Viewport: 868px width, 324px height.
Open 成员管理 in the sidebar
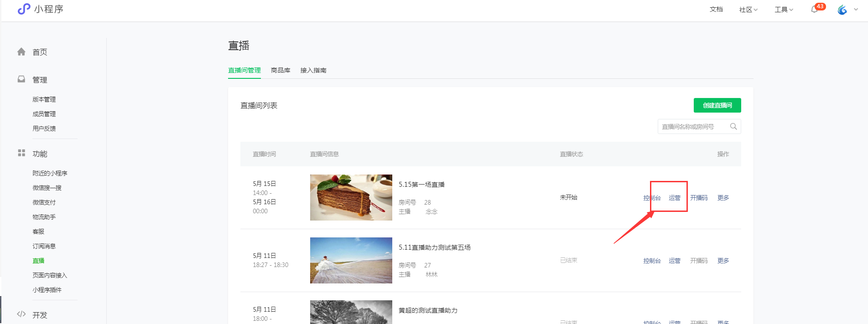pos(44,114)
